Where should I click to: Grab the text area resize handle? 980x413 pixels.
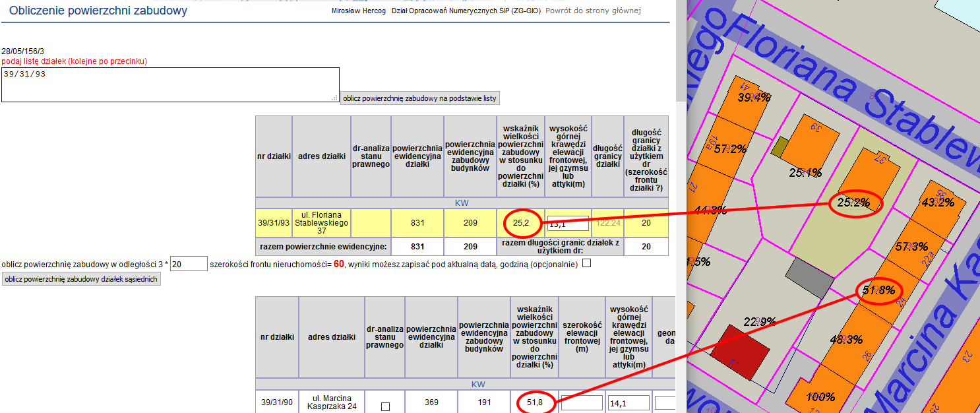(335, 98)
